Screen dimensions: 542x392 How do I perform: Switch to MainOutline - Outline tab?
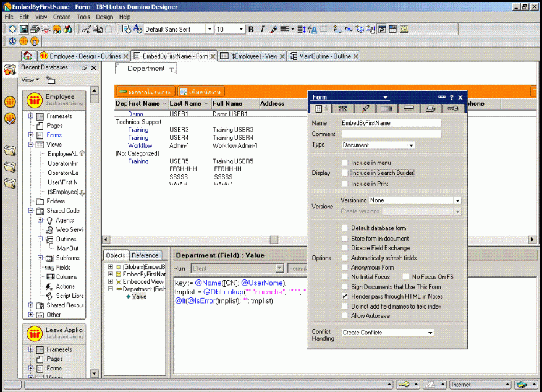(324, 56)
